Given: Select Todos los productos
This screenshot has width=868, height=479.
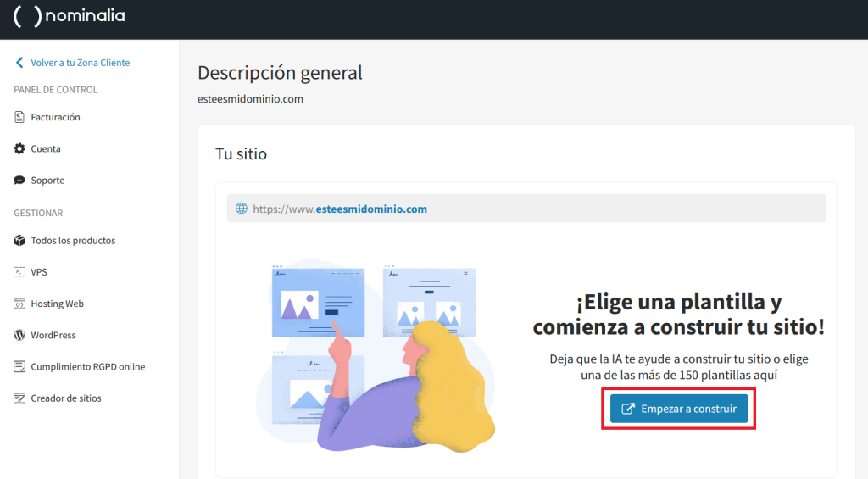Looking at the screenshot, I should tap(73, 240).
